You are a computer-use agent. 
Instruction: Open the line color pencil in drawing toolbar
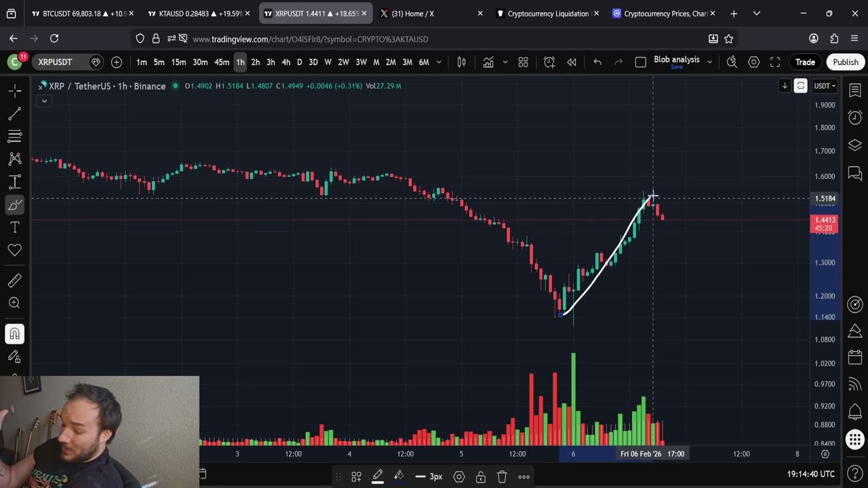click(x=378, y=476)
